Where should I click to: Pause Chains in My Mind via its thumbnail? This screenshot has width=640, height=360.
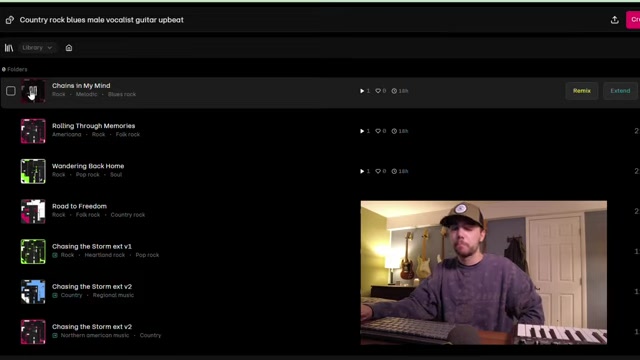pyautogui.click(x=33, y=91)
